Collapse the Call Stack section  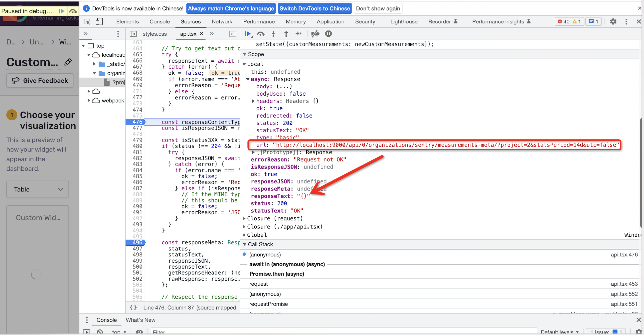pos(244,244)
